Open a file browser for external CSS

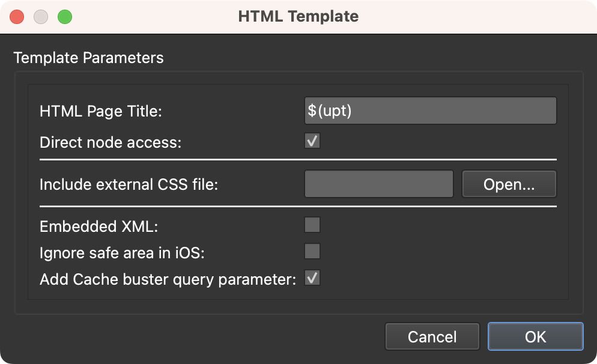(509, 184)
